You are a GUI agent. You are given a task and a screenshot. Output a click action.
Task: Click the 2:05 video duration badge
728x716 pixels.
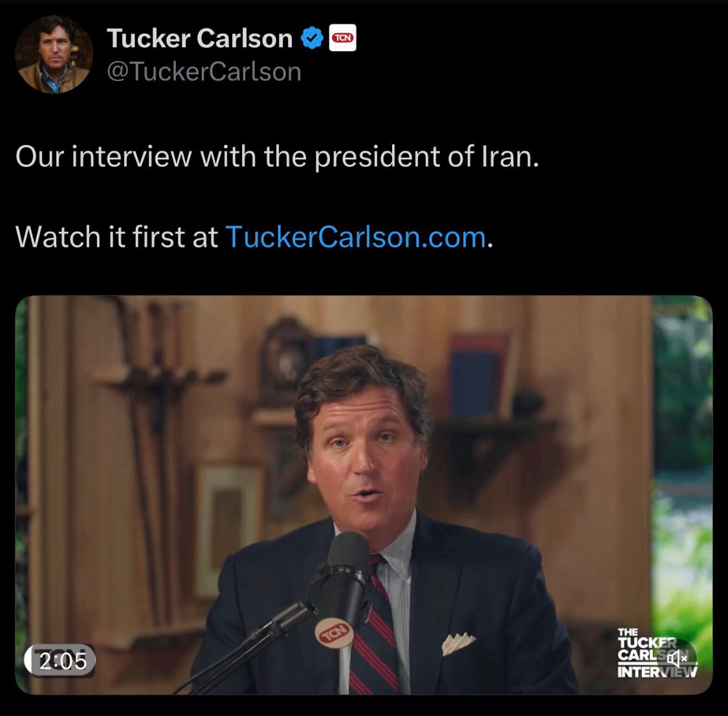pos(60,661)
